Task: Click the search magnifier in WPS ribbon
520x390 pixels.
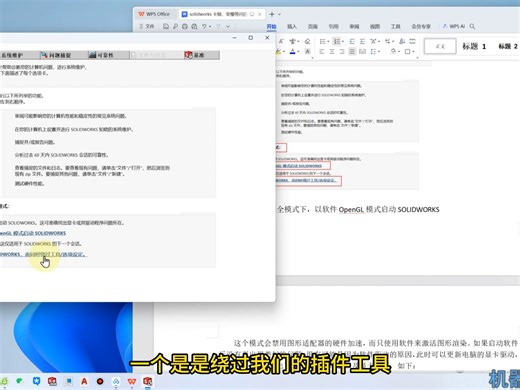Action: [x=472, y=26]
